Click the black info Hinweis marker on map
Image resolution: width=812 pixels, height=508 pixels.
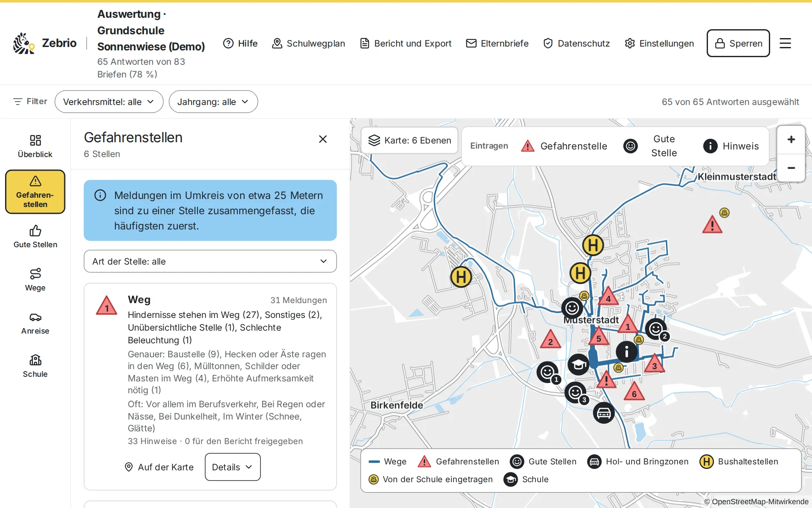coord(626,351)
